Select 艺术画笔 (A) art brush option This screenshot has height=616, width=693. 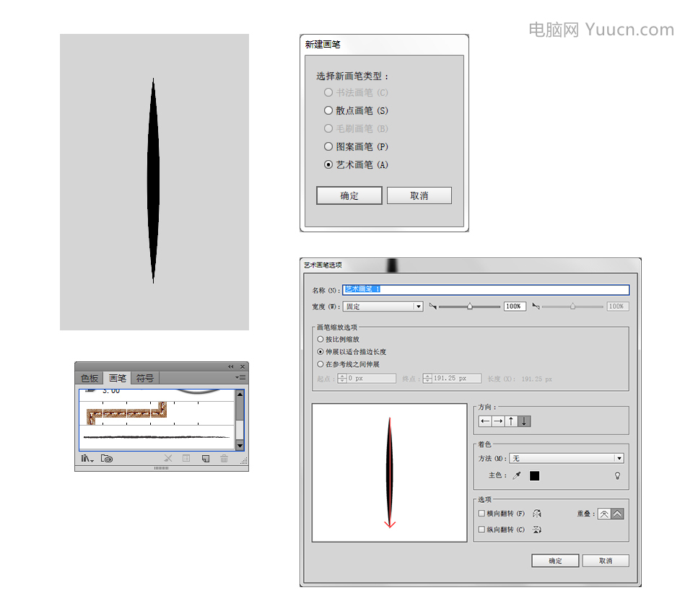pyautogui.click(x=356, y=164)
